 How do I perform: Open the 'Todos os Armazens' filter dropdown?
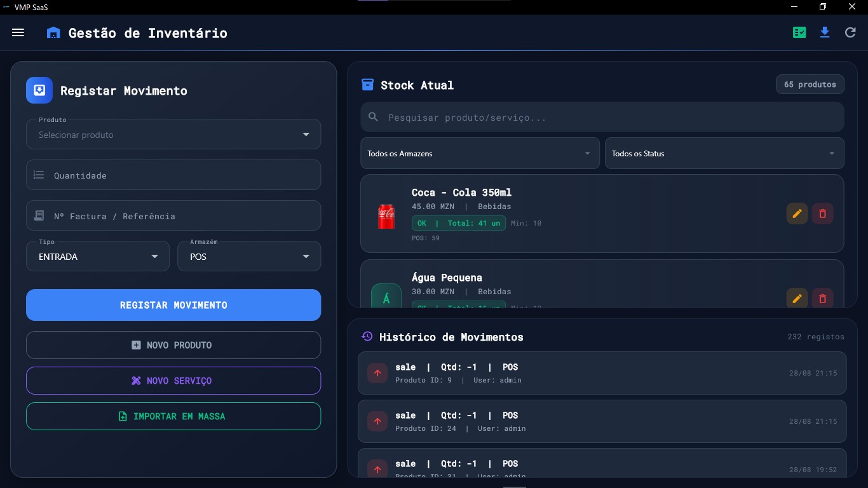click(x=480, y=153)
